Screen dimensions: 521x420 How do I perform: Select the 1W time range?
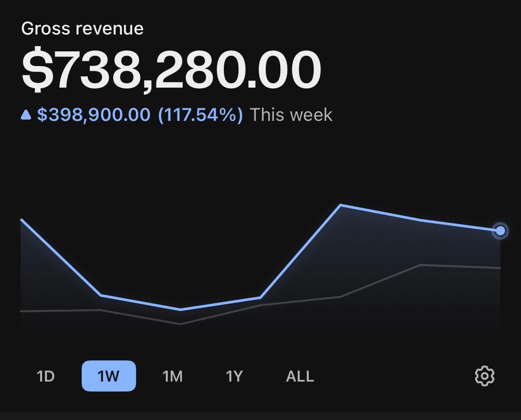point(108,376)
